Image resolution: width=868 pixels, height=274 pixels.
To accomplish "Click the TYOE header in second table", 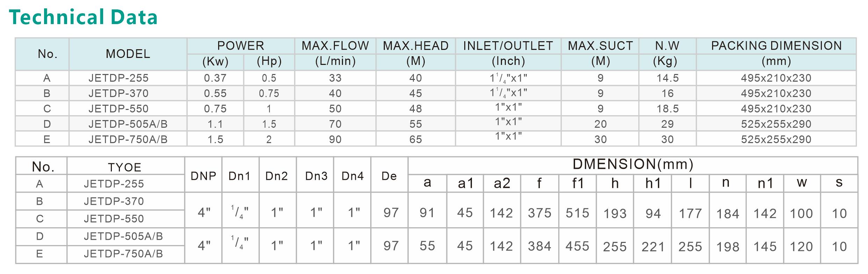I will [124, 168].
